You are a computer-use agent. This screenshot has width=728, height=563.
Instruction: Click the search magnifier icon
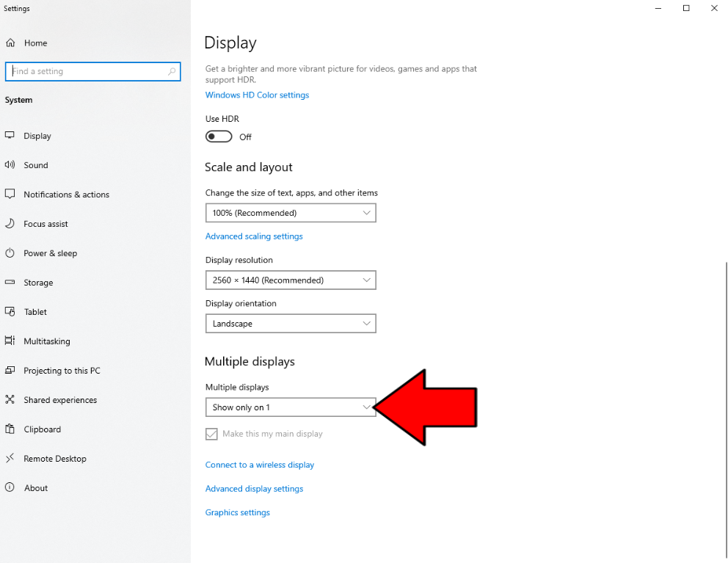[172, 71]
